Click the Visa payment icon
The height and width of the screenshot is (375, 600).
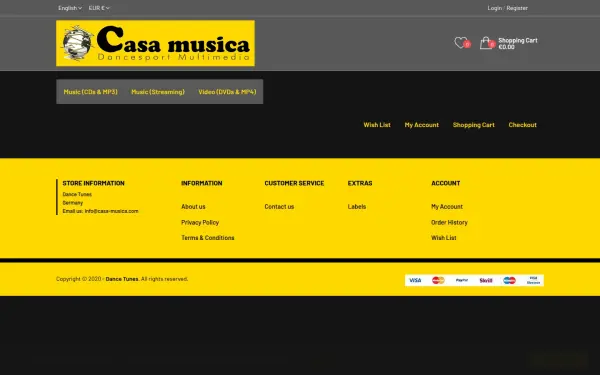[415, 280]
